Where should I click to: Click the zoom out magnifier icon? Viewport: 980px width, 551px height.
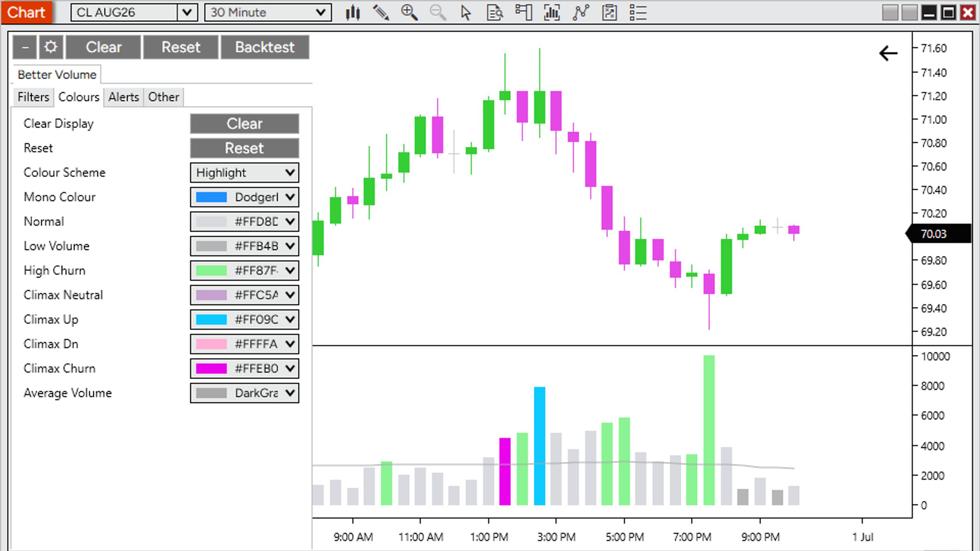coord(438,13)
